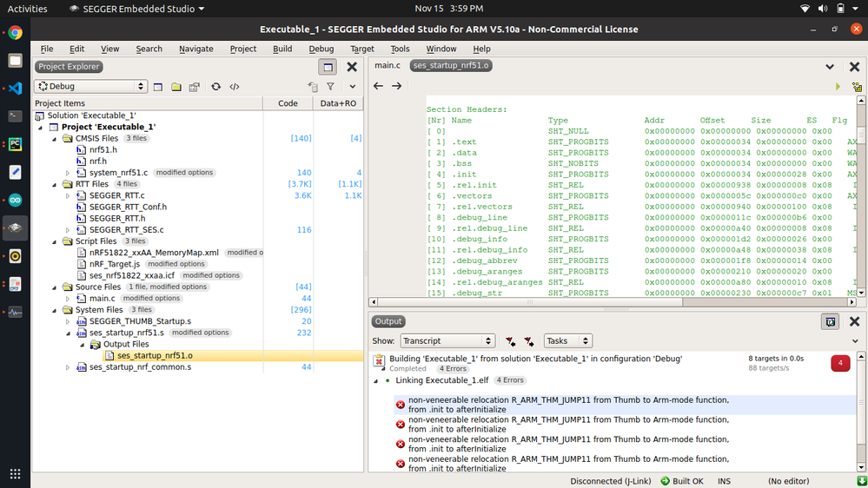The height and width of the screenshot is (488, 868).
Task: Click the green run arrow in the editor toolbar
Action: click(838, 87)
